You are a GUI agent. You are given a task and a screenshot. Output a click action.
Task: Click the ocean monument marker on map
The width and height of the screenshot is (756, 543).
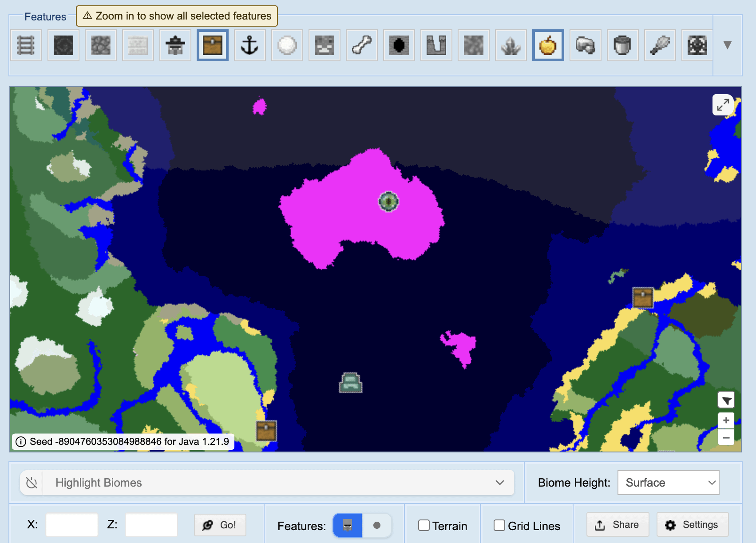[351, 383]
